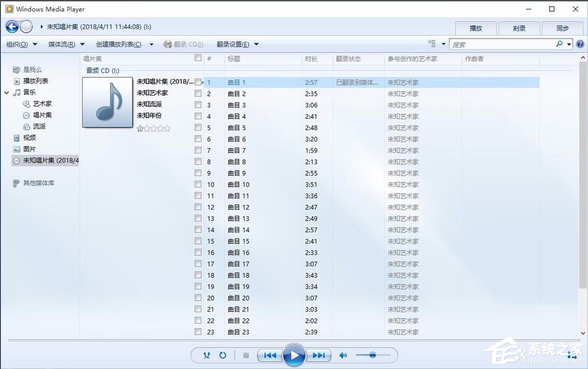Check the checkbox for 曲目 2
Screen dimensions: 588x369
coord(198,93)
